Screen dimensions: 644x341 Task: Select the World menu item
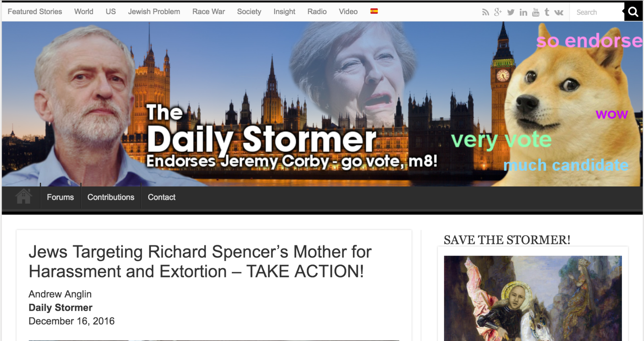click(x=84, y=12)
